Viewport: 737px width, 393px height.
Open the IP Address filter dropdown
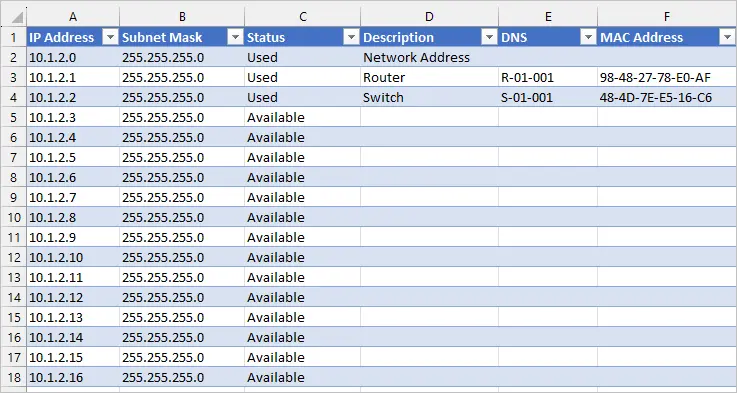pos(110,38)
